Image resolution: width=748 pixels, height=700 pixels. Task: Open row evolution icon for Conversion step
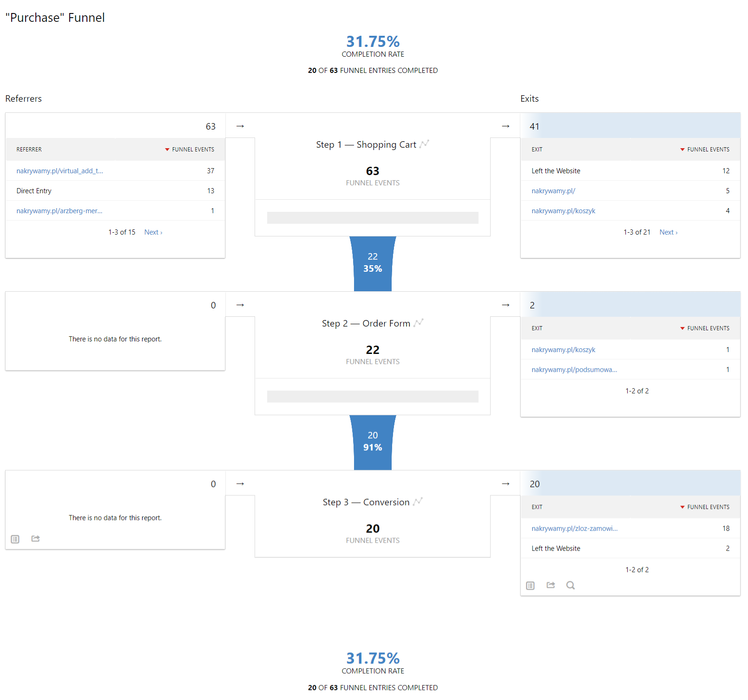click(x=418, y=502)
